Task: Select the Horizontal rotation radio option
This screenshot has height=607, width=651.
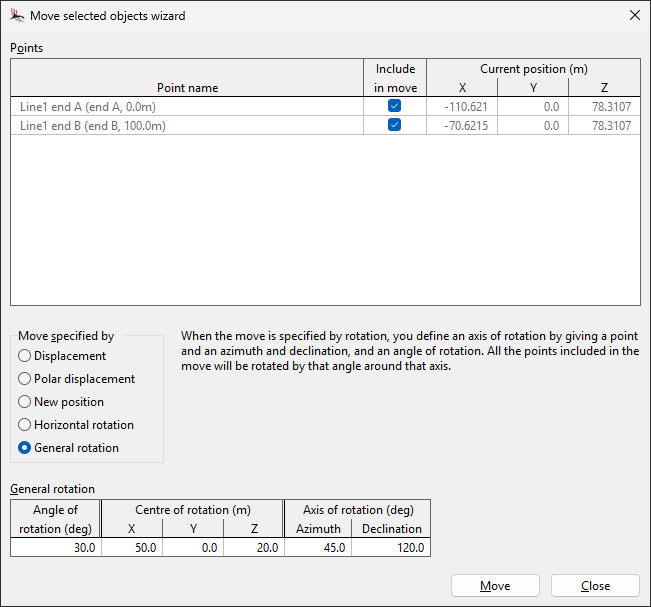Action: tap(76, 425)
